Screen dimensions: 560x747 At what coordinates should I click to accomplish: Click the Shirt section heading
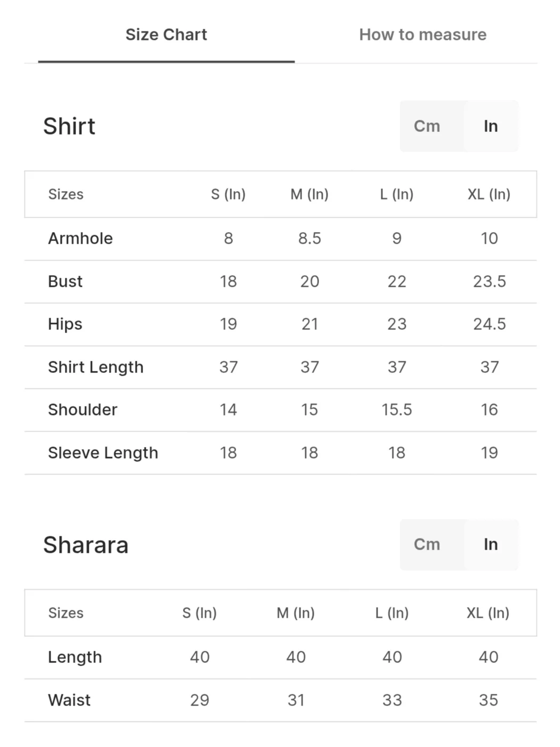click(69, 127)
